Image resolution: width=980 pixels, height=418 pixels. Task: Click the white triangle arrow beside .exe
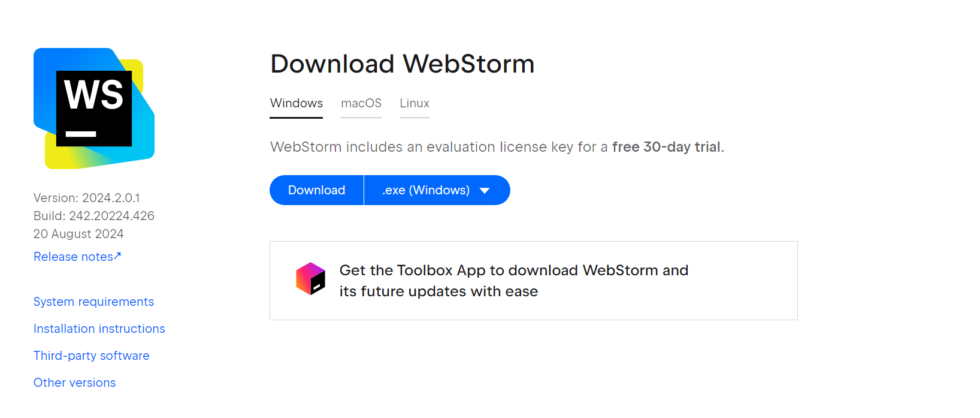[x=485, y=191]
